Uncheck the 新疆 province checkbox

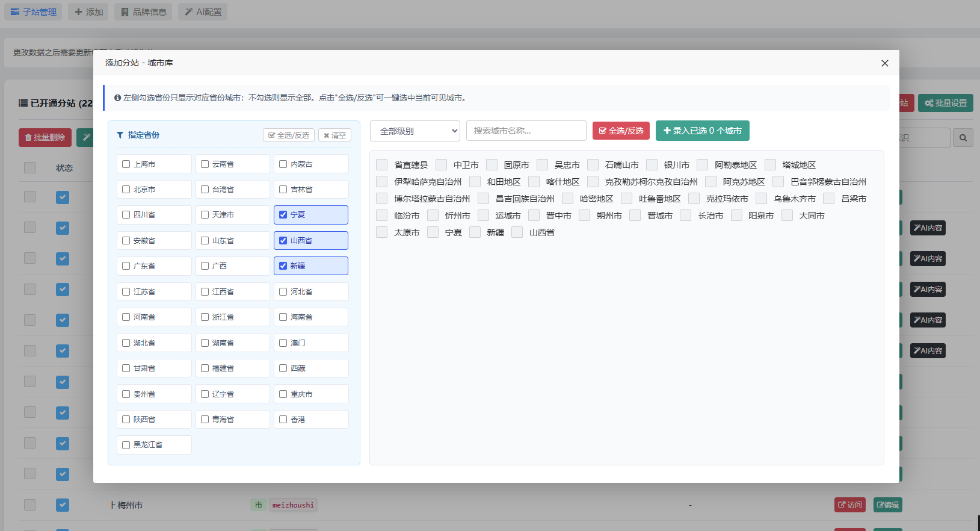(x=283, y=265)
